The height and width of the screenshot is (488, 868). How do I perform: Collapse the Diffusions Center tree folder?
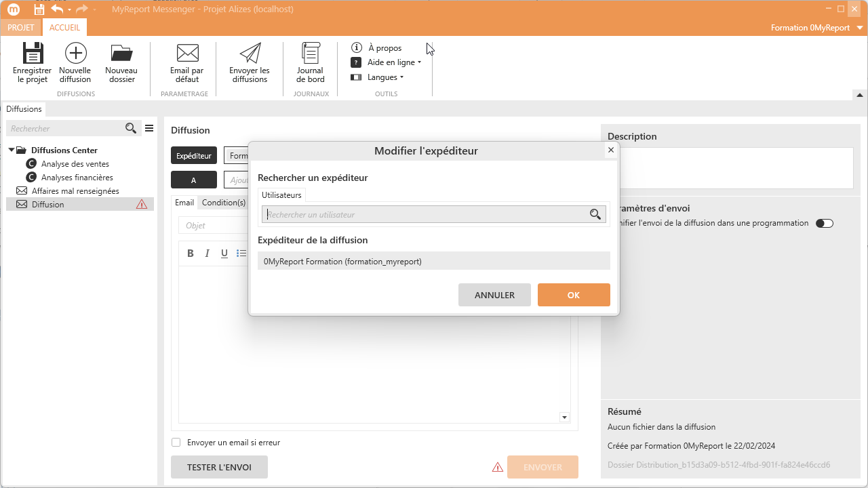(x=12, y=150)
